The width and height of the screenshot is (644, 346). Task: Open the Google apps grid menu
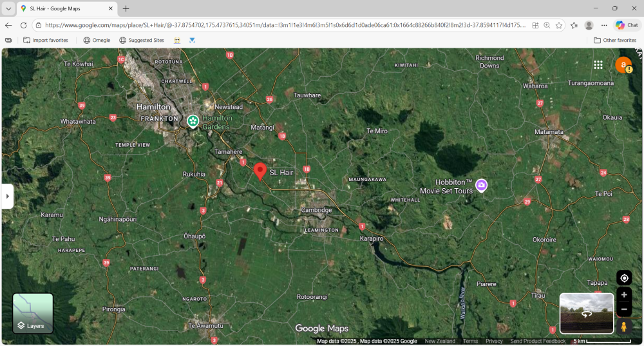click(598, 65)
